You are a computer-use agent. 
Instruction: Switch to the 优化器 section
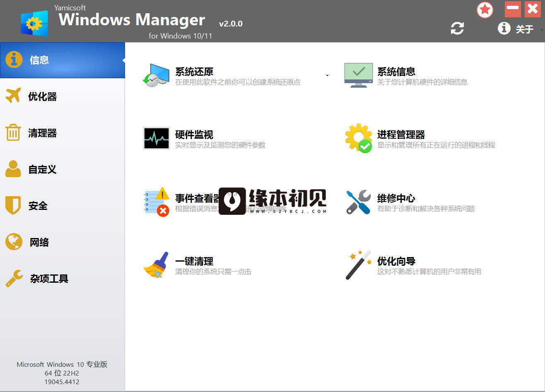pos(62,96)
